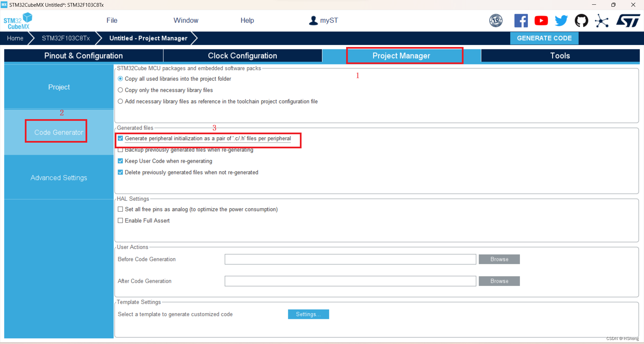Click the MX app icon in title bar
The width and height of the screenshot is (644, 344).
click(4, 5)
